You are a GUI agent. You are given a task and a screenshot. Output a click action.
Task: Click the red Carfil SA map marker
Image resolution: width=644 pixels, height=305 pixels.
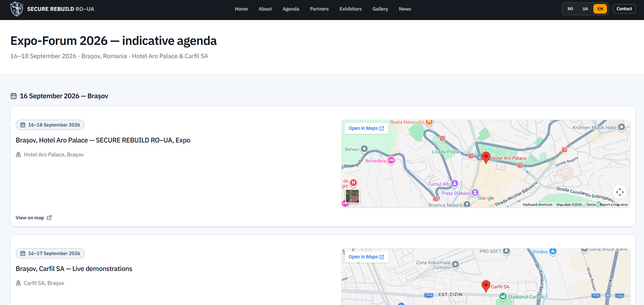point(486,286)
